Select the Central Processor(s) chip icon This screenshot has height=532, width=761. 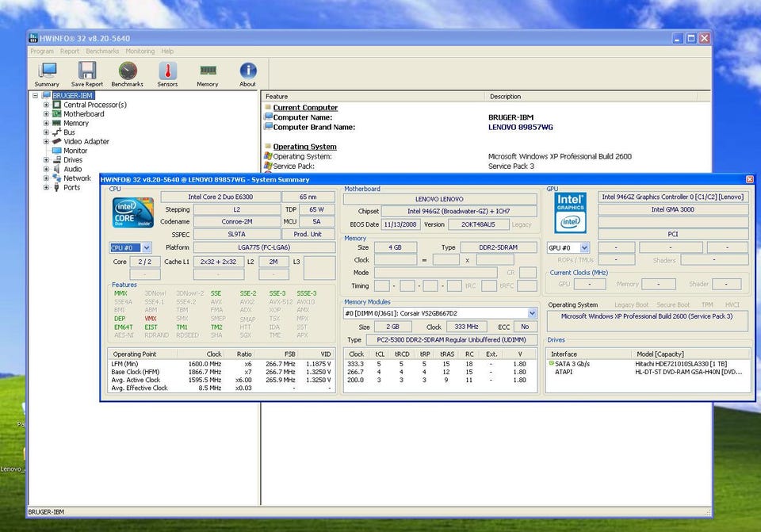[x=57, y=105]
